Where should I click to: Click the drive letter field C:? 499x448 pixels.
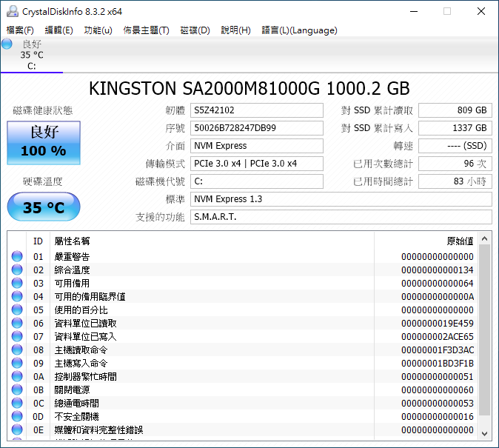click(257, 181)
